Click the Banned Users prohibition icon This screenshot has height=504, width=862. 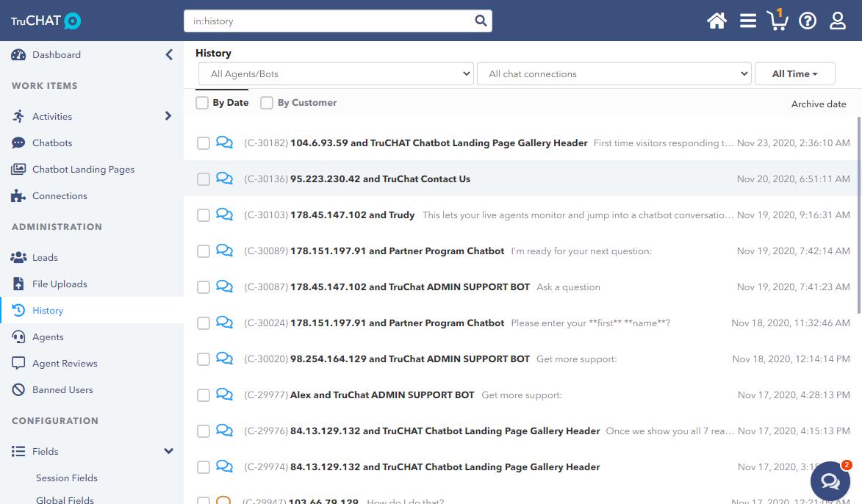tap(18, 389)
